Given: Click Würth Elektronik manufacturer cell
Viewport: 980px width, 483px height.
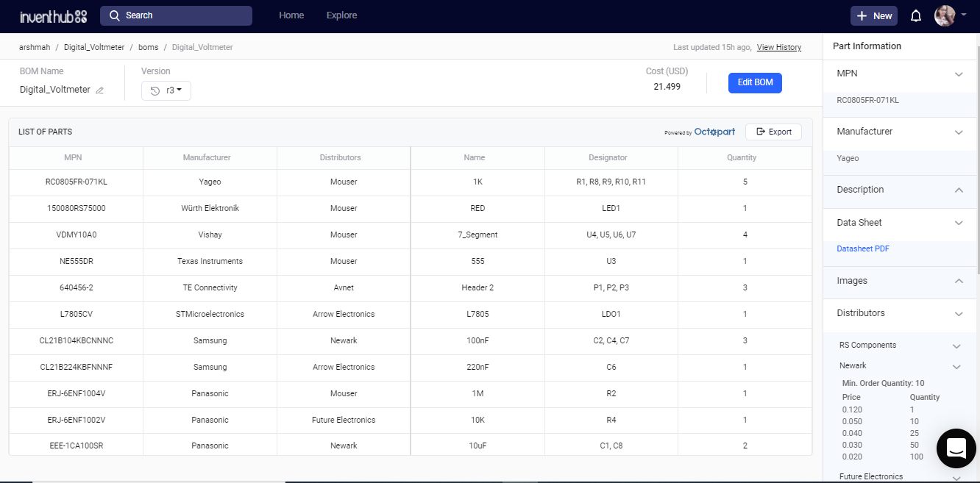Looking at the screenshot, I should tap(210, 208).
